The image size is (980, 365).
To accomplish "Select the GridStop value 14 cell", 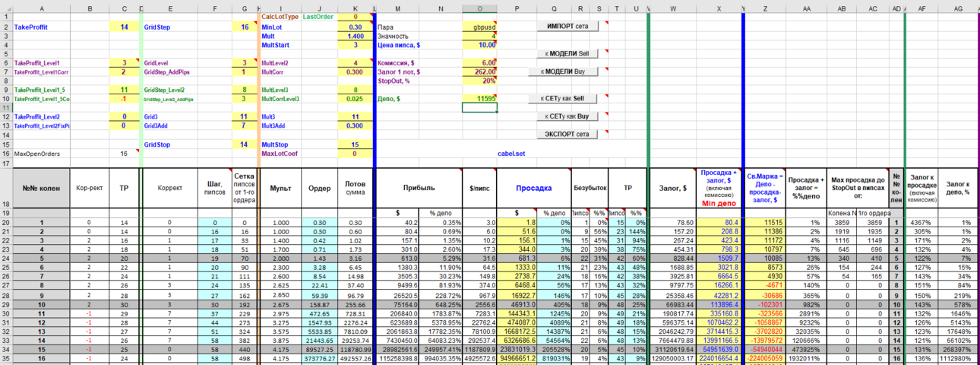I will (x=245, y=144).
